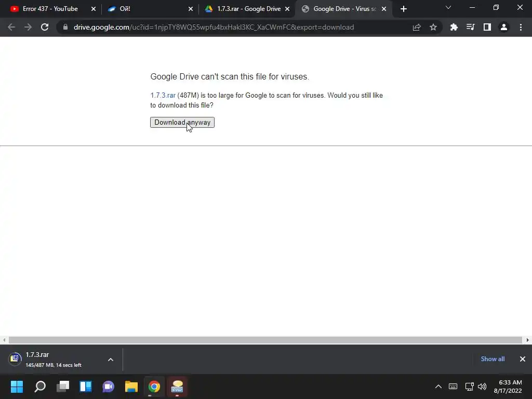Open the on-screen keyboard app in taskbar
This screenshot has height=399, width=532.
(x=177, y=387)
